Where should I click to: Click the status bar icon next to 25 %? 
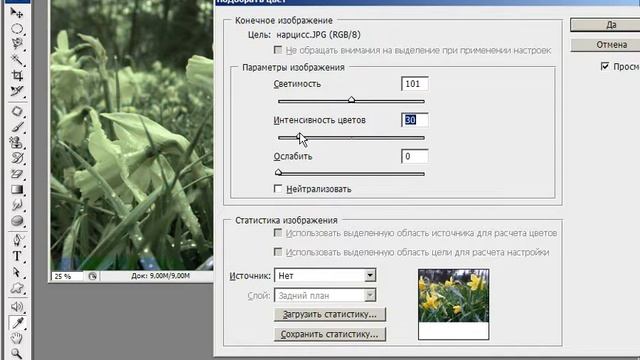[x=92, y=276]
